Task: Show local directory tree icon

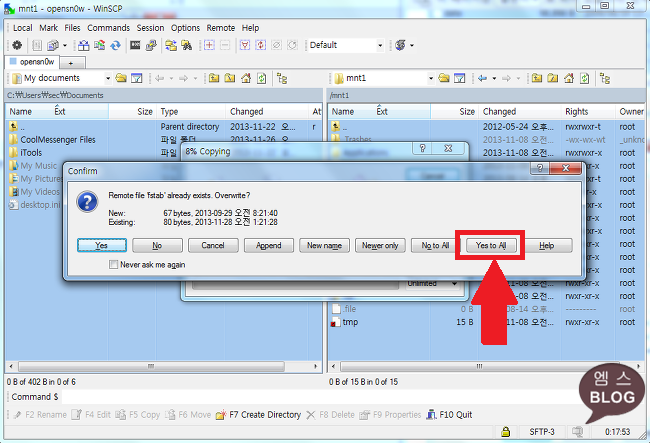Action: tap(282, 78)
